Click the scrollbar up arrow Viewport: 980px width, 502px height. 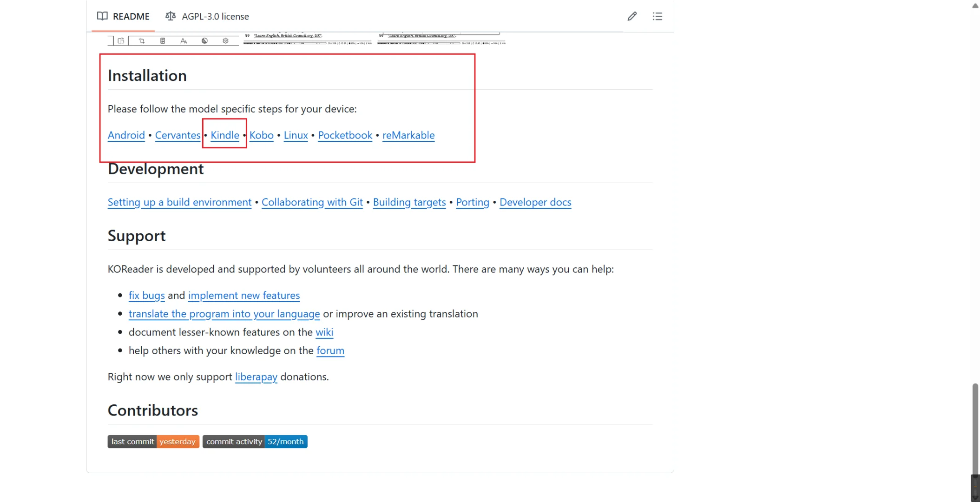(975, 6)
